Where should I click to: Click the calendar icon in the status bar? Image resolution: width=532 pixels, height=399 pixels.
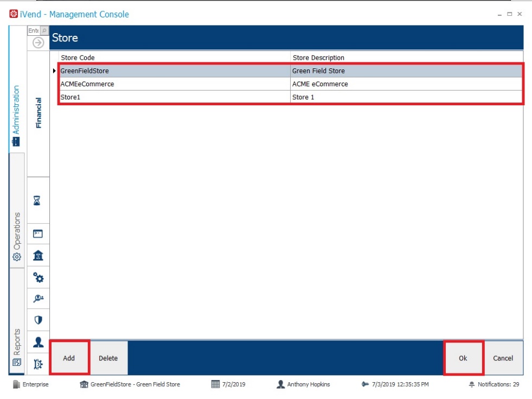tap(215, 384)
